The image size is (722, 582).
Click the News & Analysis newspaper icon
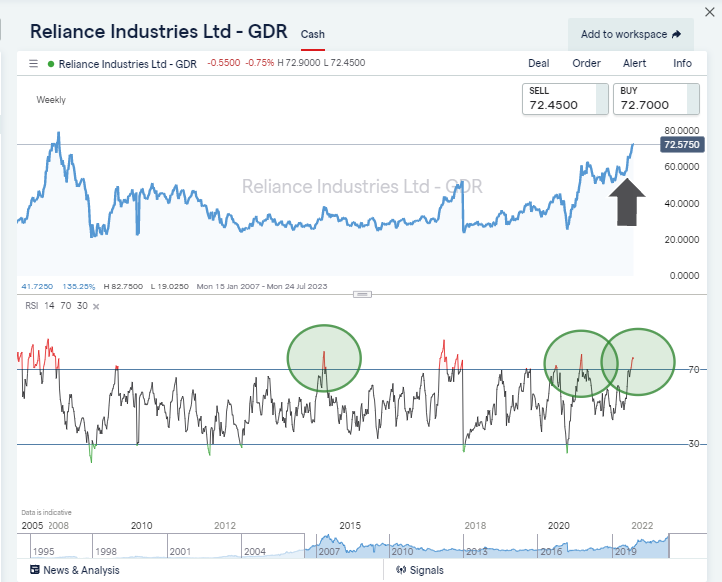pos(35,570)
